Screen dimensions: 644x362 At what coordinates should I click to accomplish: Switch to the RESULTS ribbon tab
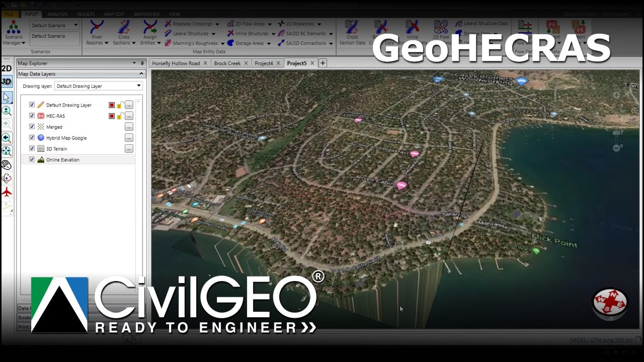[x=86, y=14]
